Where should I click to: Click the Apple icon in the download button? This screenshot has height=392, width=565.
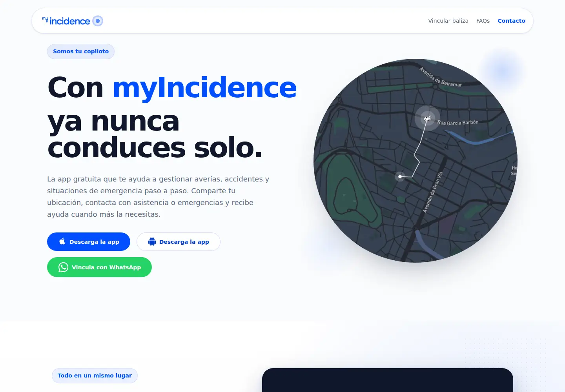(x=62, y=241)
